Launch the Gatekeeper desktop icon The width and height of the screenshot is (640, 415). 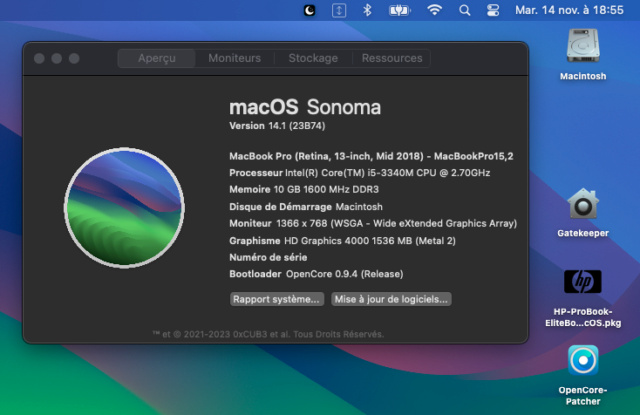pos(583,203)
